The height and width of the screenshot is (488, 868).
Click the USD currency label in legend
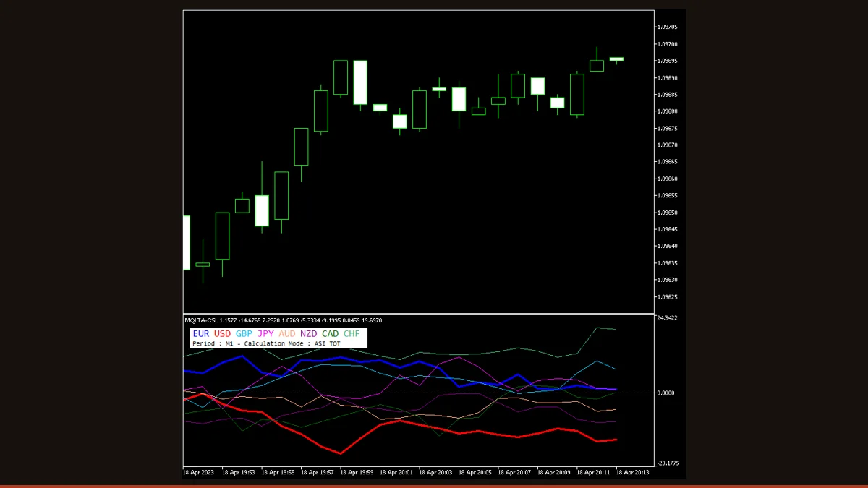(223, 334)
